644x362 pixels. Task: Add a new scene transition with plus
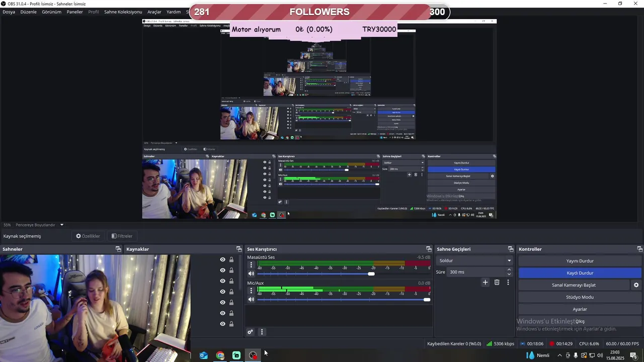click(x=485, y=283)
